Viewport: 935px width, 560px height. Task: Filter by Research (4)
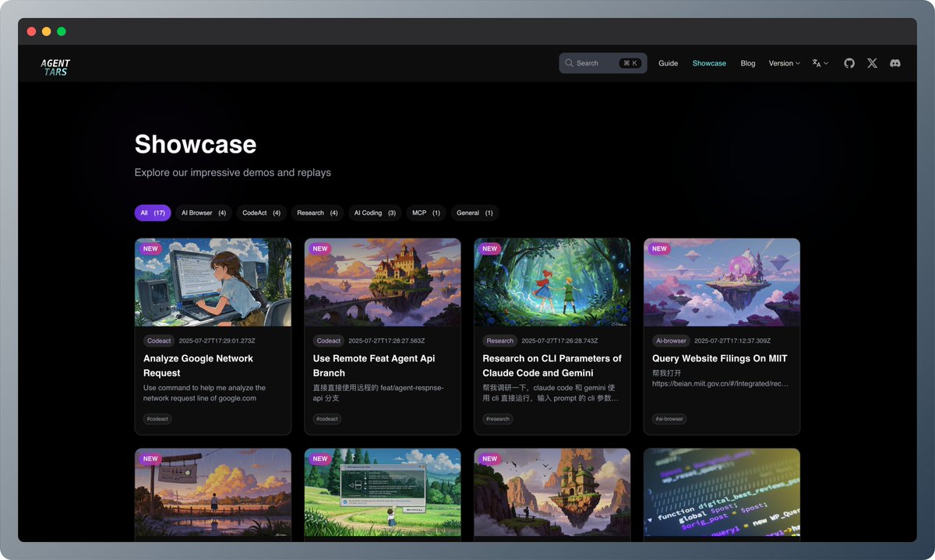[317, 213]
